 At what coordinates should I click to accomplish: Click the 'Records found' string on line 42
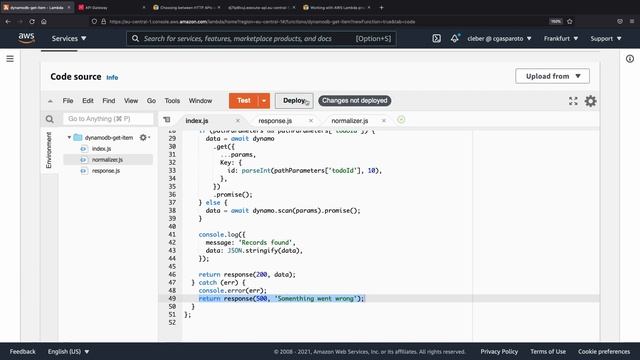coord(265,242)
